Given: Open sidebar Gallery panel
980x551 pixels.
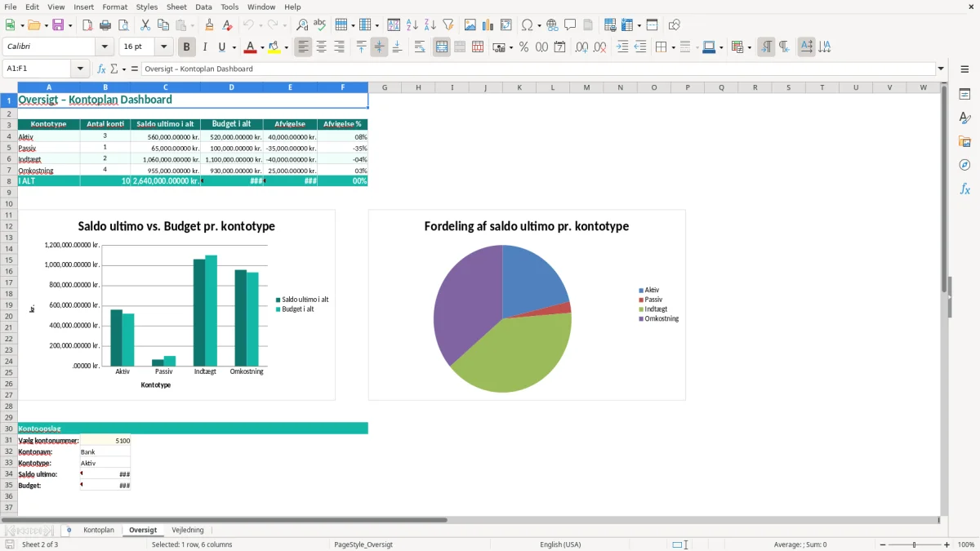Looking at the screenshot, I should [964, 141].
